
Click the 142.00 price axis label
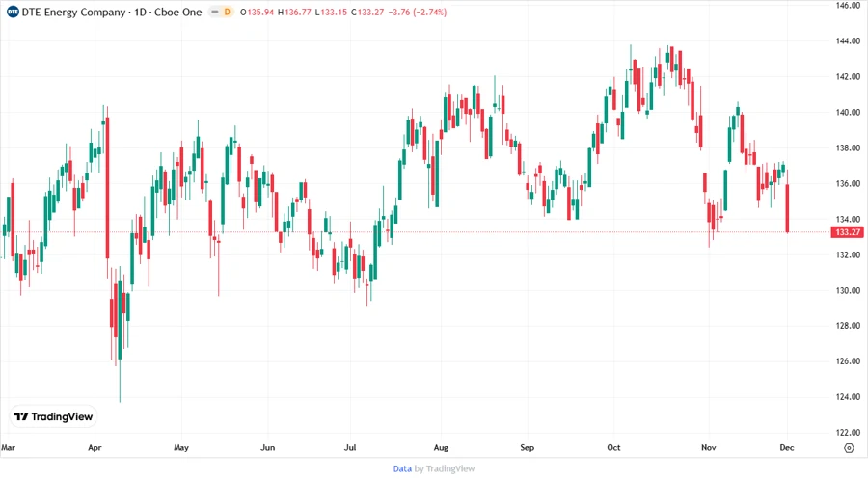pos(848,76)
